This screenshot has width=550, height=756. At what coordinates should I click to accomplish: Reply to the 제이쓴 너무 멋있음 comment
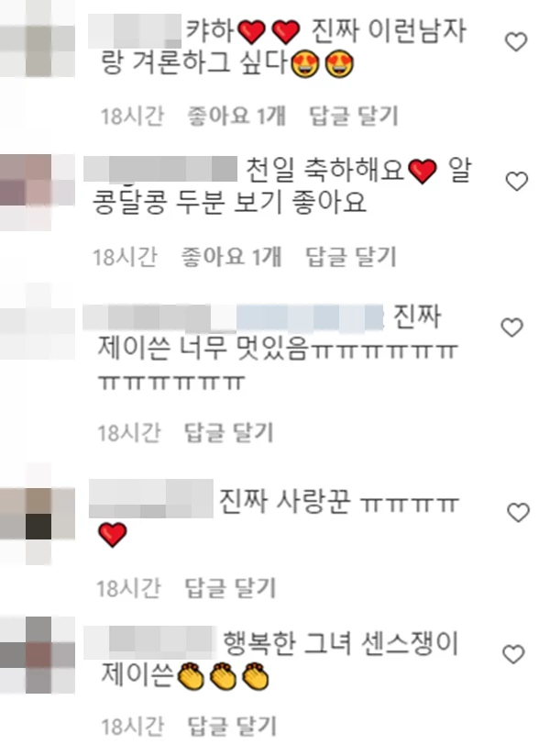[x=229, y=432]
